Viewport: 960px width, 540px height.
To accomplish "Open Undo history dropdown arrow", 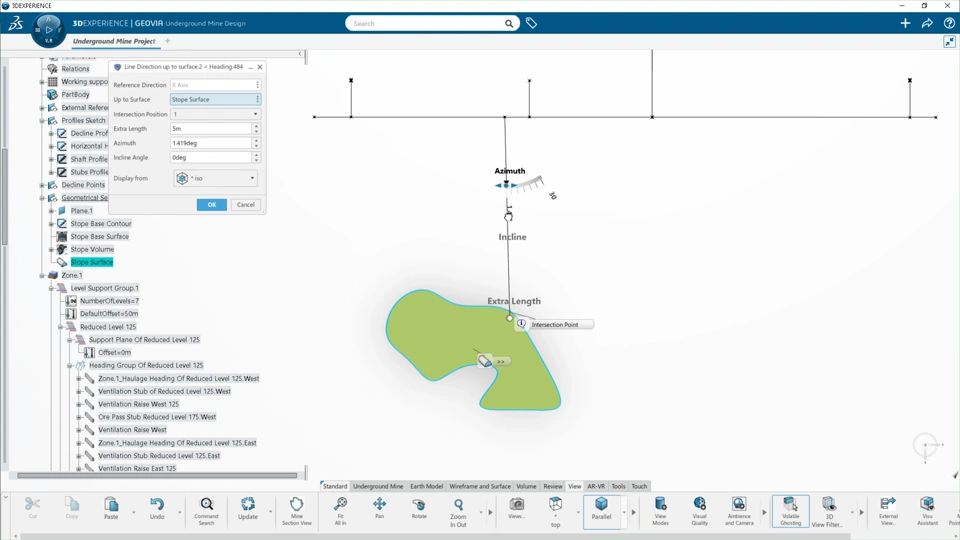I will [179, 512].
